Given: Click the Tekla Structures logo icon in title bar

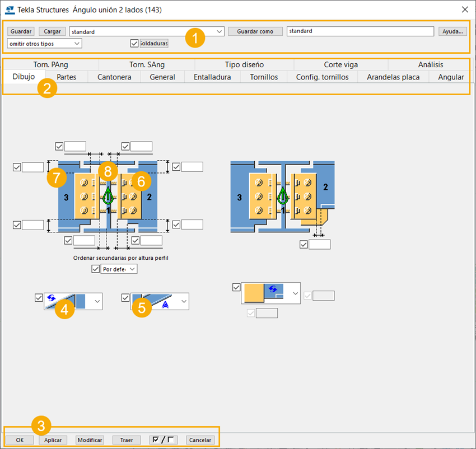Looking at the screenshot, I should click(10, 10).
